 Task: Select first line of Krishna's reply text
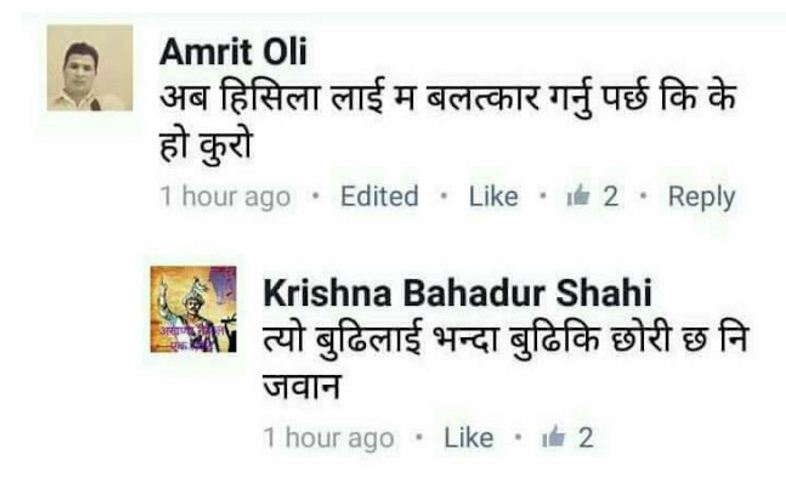pos(505,339)
